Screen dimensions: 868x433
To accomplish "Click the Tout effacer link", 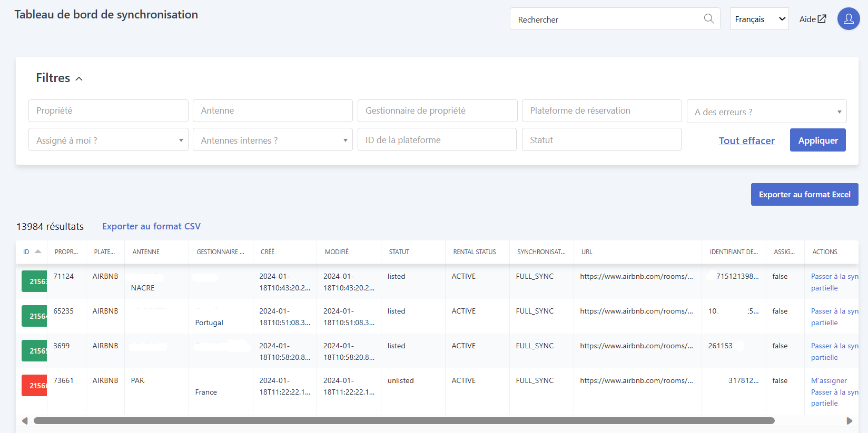I will point(747,140).
